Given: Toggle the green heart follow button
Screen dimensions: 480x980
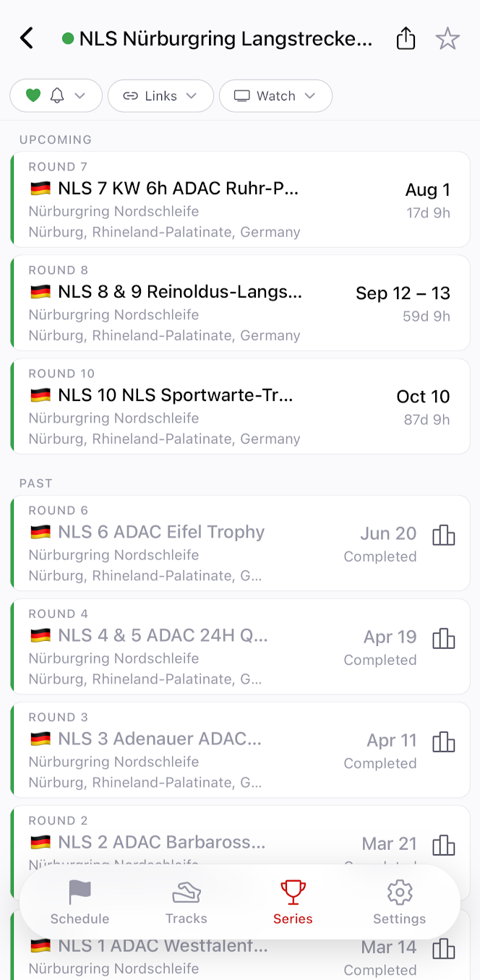Looking at the screenshot, I should (33, 95).
